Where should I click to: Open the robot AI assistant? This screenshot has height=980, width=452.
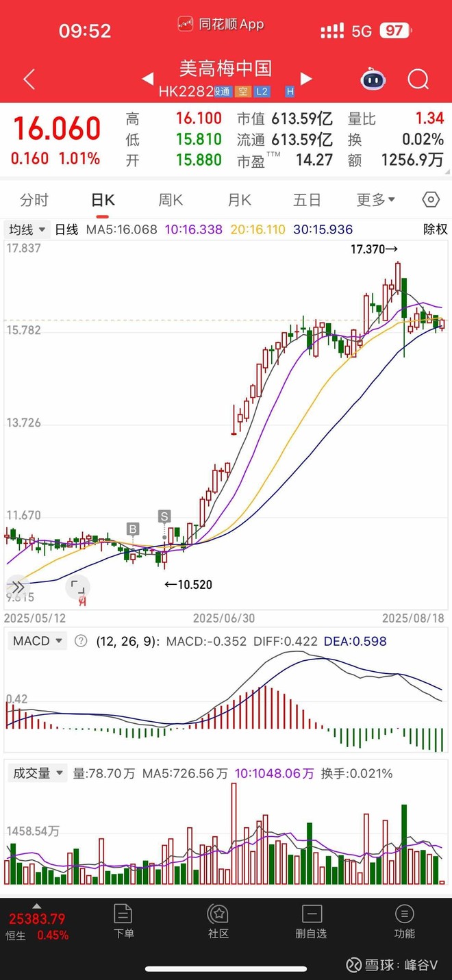(373, 79)
